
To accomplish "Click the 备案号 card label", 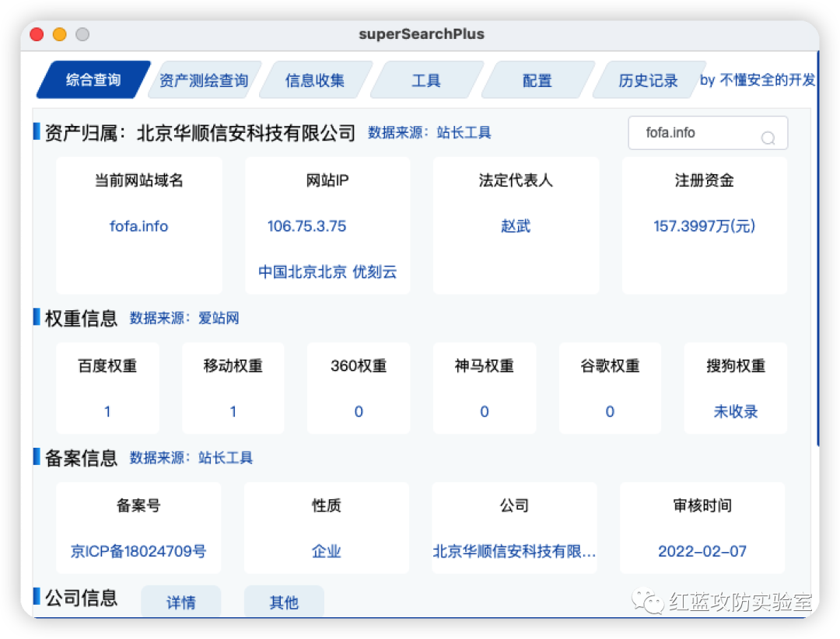I will tap(138, 505).
